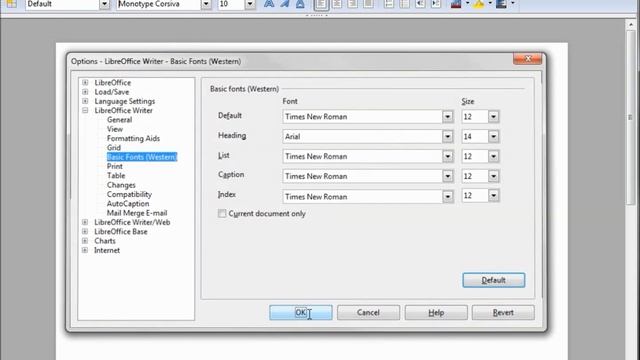Expand the LibreOffice Writer/Web tree node
This screenshot has height=360, width=640.
click(85, 222)
